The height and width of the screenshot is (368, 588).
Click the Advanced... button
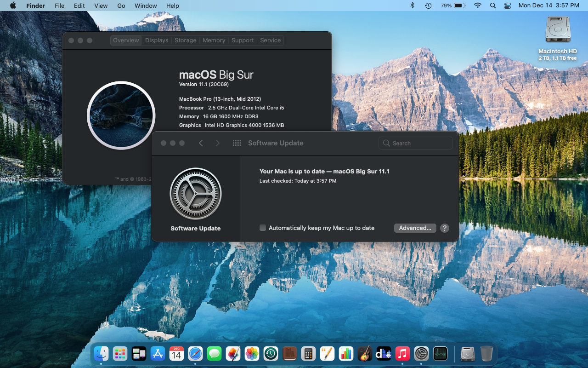pyautogui.click(x=415, y=228)
